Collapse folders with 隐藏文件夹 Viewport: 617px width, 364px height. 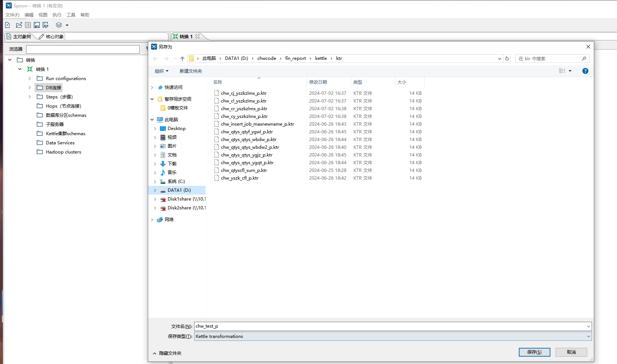(x=167, y=353)
